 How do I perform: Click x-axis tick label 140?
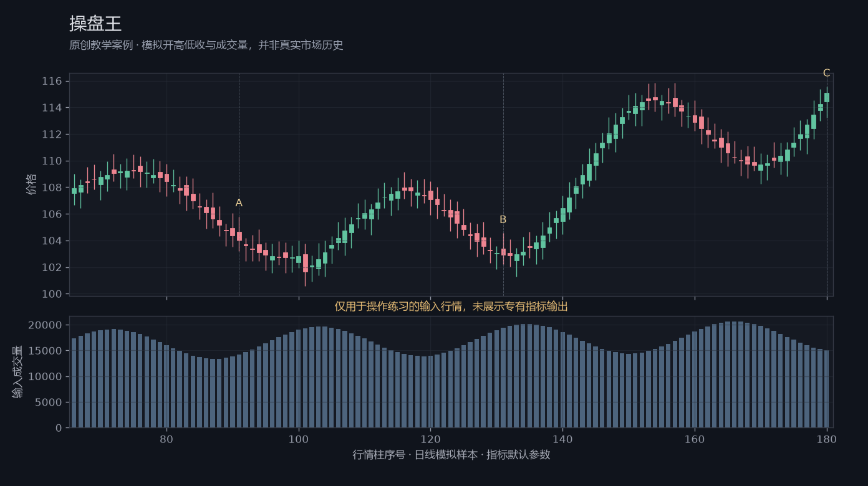tap(562, 439)
